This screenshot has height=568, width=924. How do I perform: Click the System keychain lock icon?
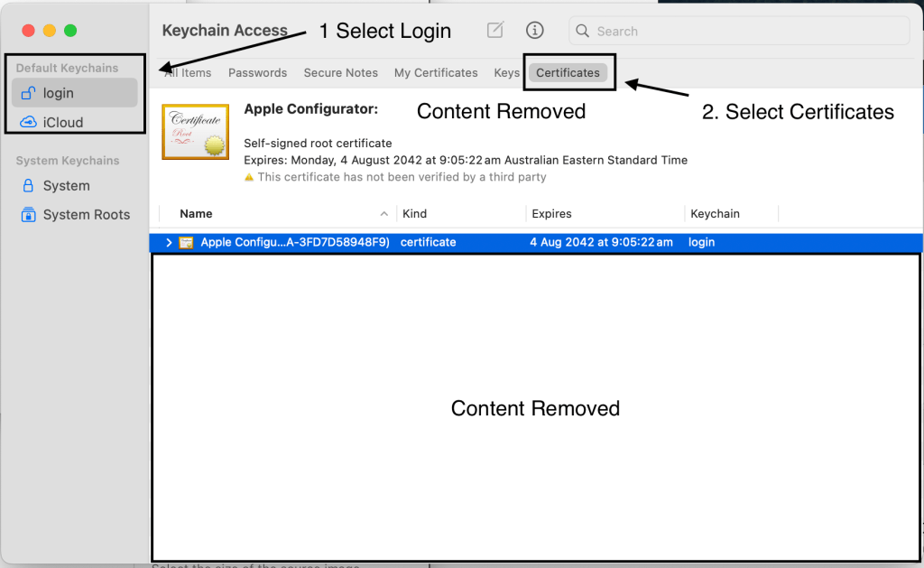click(28, 186)
